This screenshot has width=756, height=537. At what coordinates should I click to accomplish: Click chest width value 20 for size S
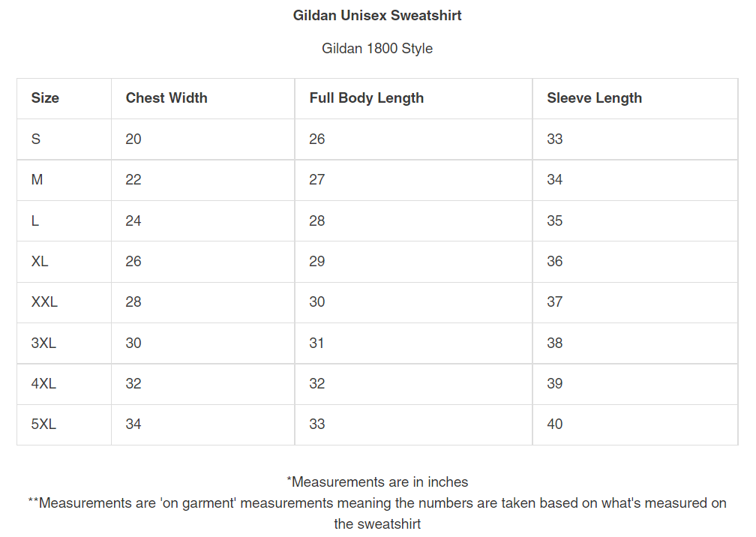pyautogui.click(x=133, y=139)
